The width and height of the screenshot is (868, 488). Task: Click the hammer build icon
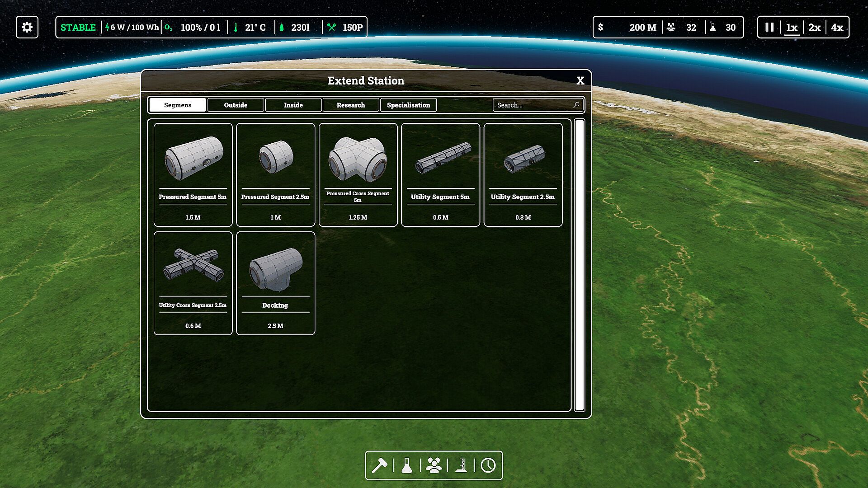coord(379,465)
